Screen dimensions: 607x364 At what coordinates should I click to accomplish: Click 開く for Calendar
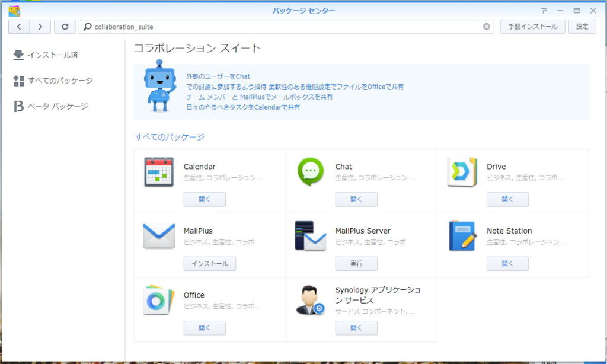205,199
